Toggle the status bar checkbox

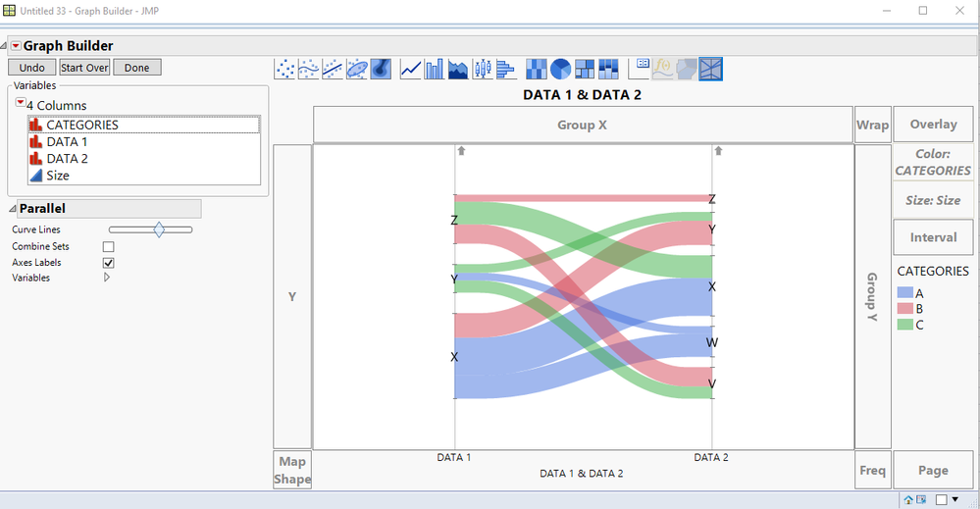(x=941, y=499)
